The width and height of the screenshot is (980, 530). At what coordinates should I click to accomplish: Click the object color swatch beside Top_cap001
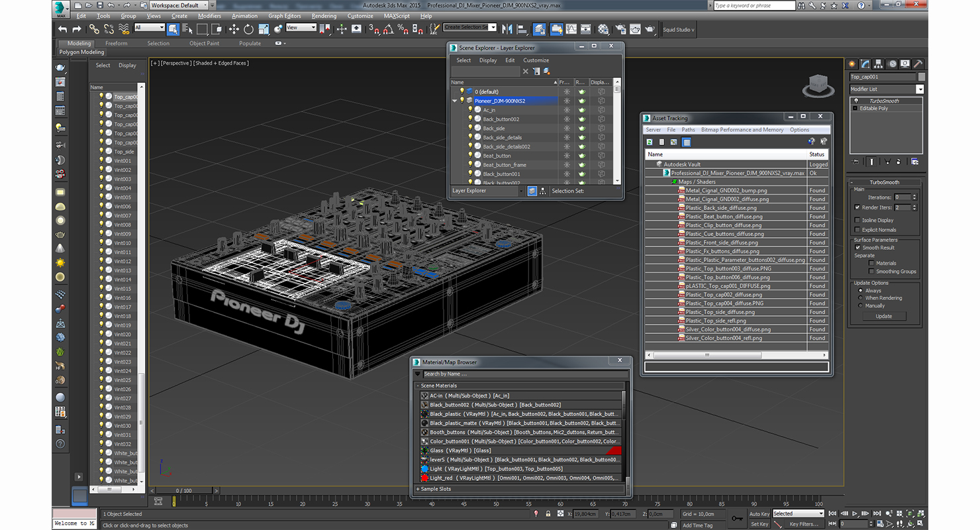pos(922,77)
